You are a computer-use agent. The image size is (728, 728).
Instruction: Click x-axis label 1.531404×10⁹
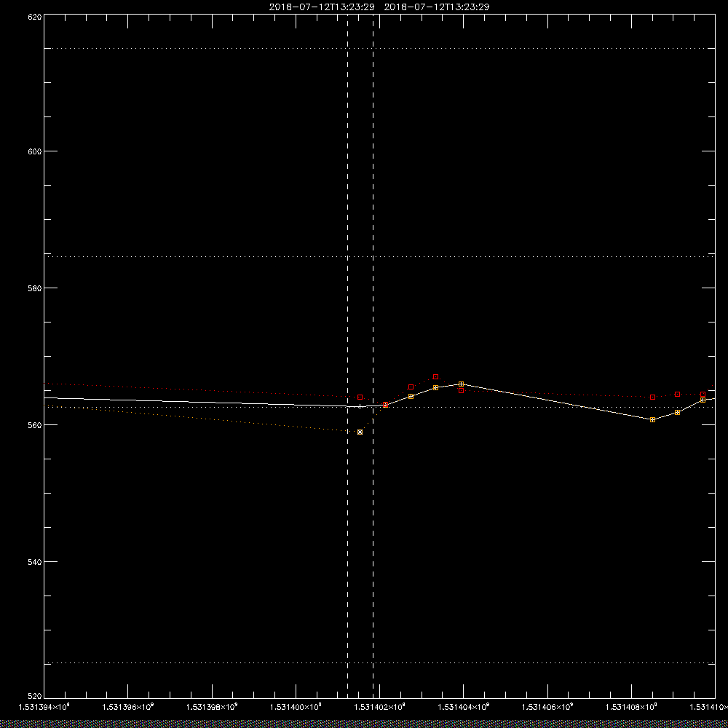coord(463,707)
